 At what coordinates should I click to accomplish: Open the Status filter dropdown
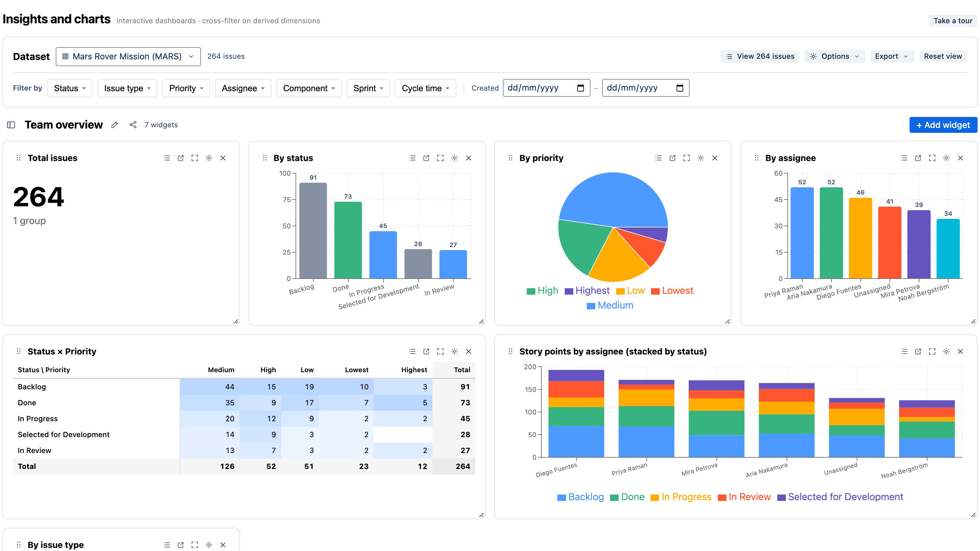pos(70,88)
